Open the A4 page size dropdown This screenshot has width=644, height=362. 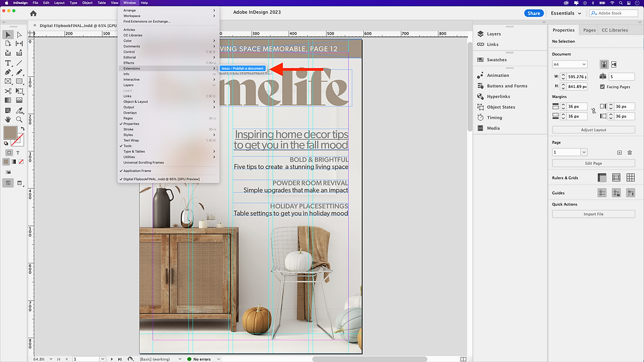570,64
